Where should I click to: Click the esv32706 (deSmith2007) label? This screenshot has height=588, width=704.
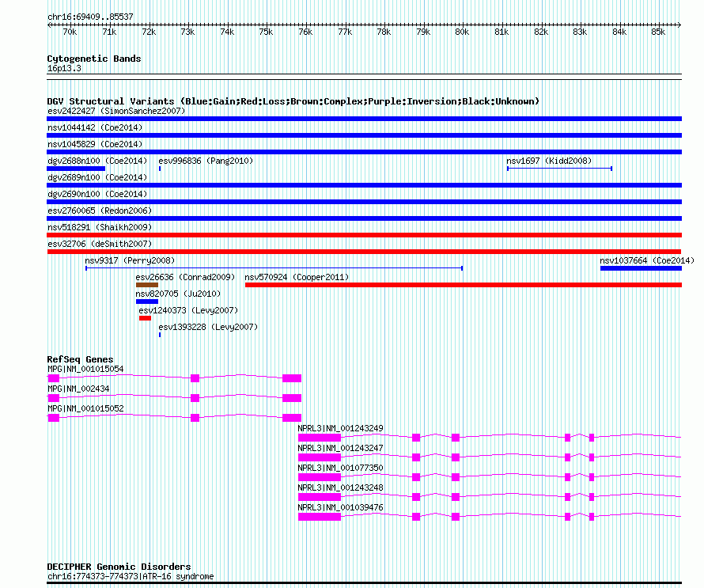point(100,244)
